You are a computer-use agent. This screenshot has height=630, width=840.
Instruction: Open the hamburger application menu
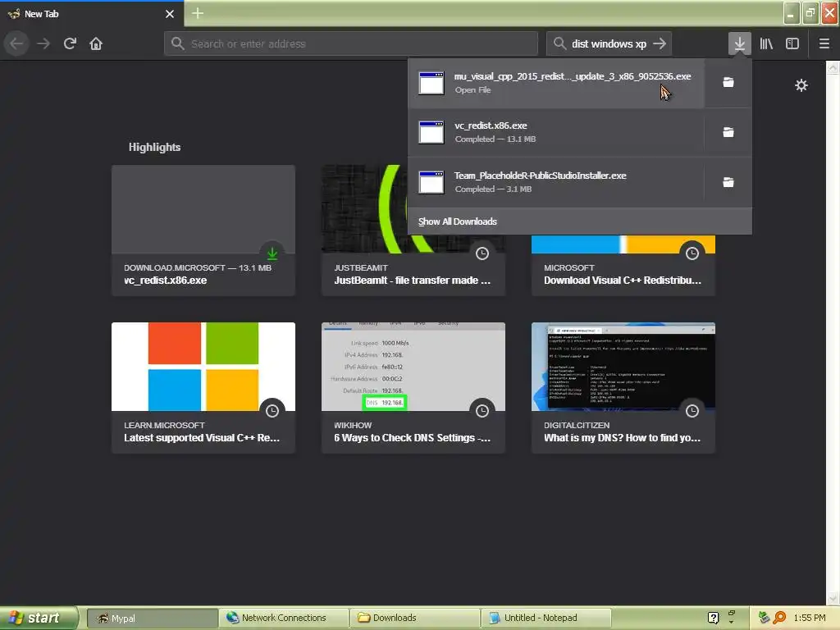click(824, 43)
